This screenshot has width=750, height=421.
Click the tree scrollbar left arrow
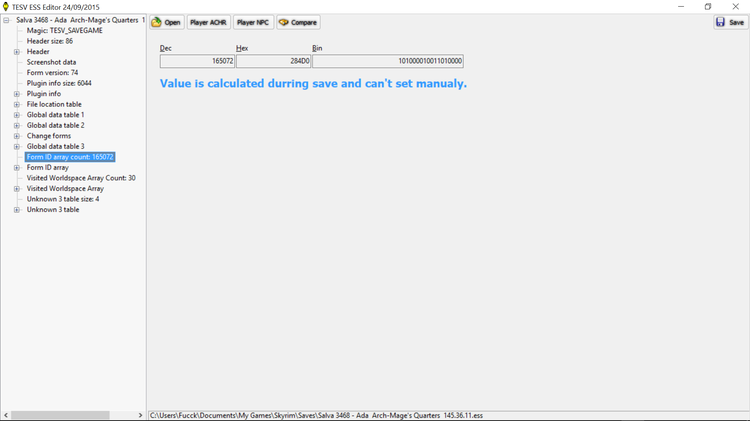click(6, 415)
